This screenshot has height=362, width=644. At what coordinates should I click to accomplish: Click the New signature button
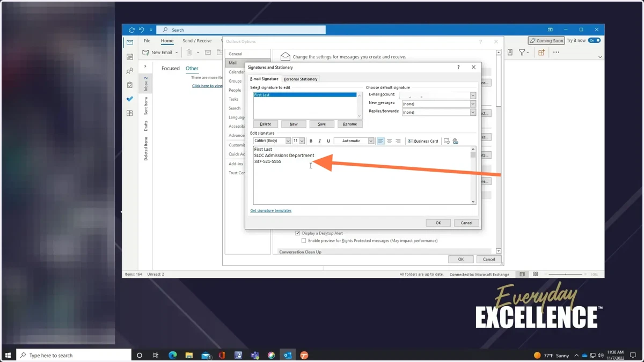[x=294, y=124]
